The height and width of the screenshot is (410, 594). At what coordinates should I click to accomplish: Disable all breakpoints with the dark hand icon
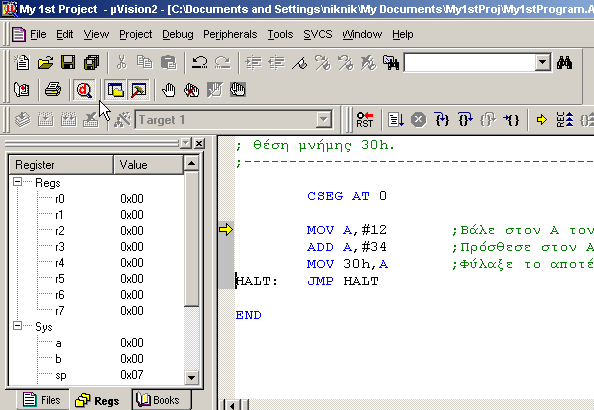pos(238,90)
